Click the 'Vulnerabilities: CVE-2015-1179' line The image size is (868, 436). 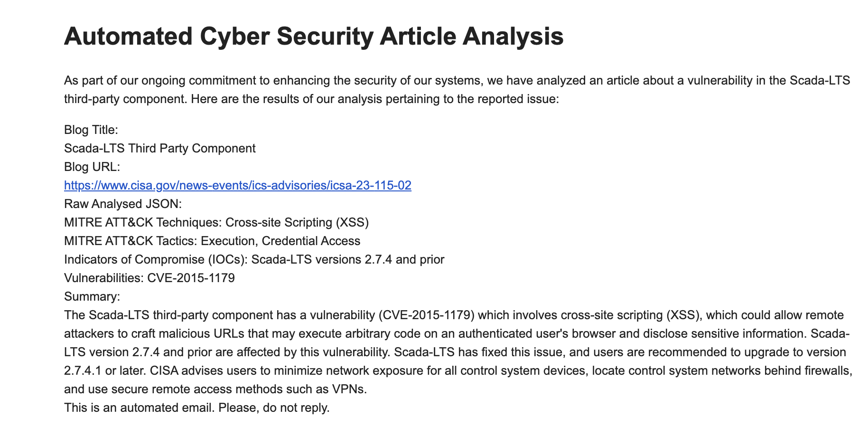[149, 278]
